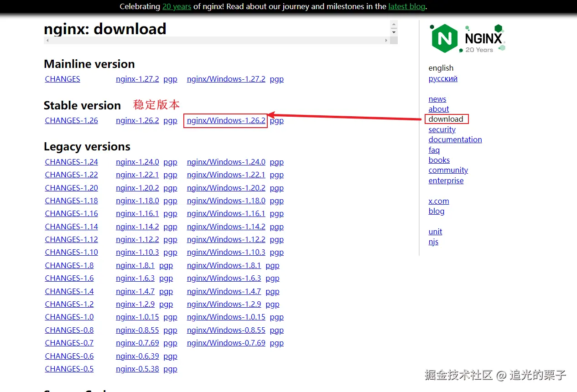Download nginx/Windows-0.8.55

pos(226,330)
